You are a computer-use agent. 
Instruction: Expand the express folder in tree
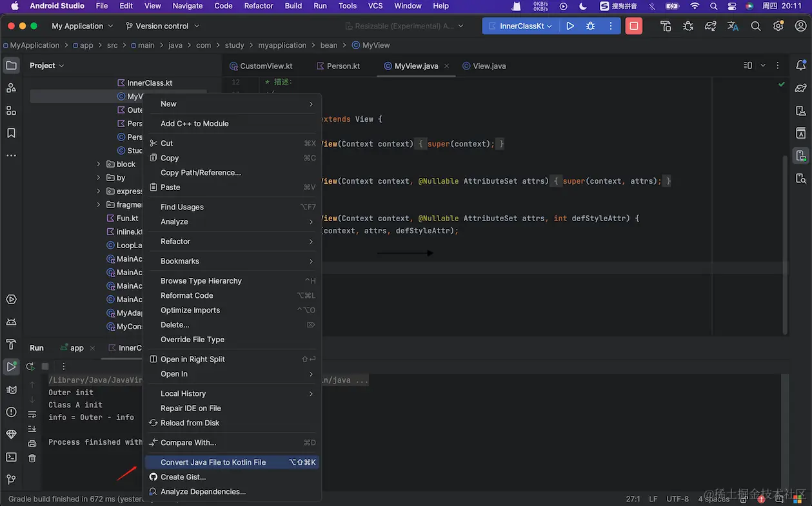point(99,191)
